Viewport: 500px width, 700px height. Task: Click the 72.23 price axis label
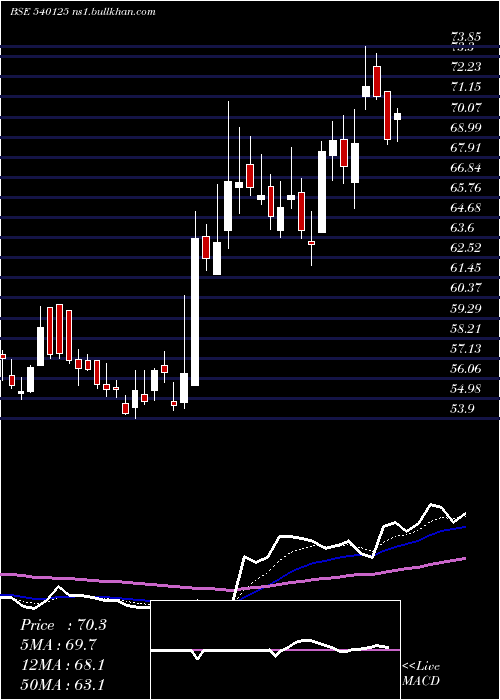pyautogui.click(x=467, y=67)
